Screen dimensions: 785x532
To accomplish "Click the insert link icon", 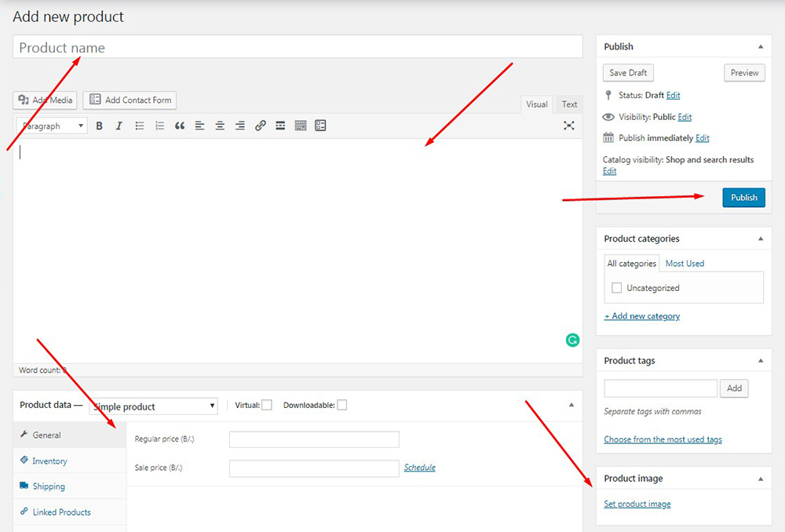I will click(x=261, y=126).
